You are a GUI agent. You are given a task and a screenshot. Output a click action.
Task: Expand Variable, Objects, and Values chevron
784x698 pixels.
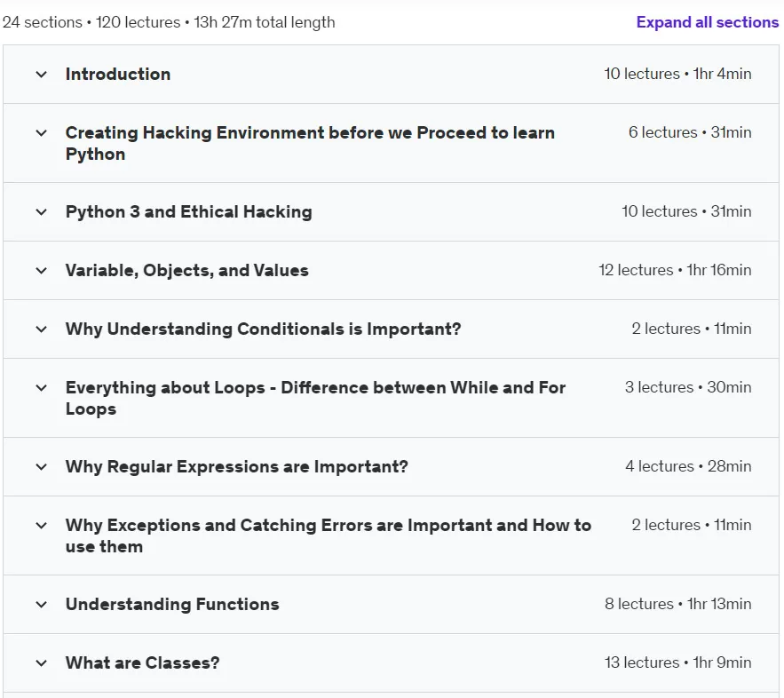click(x=42, y=271)
